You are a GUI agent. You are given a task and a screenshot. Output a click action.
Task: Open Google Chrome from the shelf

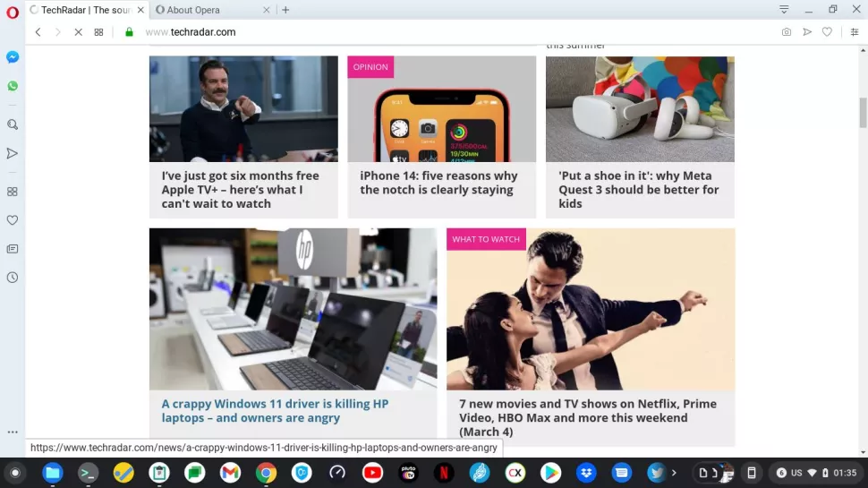click(x=266, y=473)
